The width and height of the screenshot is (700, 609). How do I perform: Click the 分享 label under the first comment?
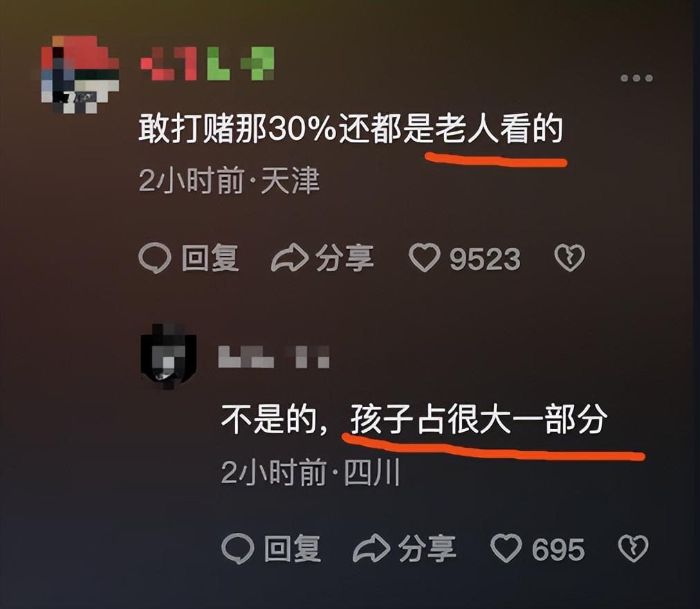[344, 258]
